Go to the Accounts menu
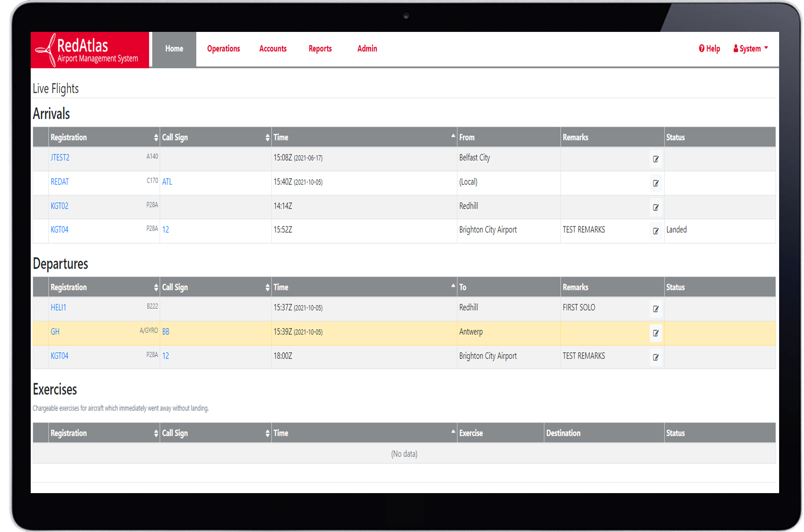This screenshot has width=804, height=532. coord(273,49)
